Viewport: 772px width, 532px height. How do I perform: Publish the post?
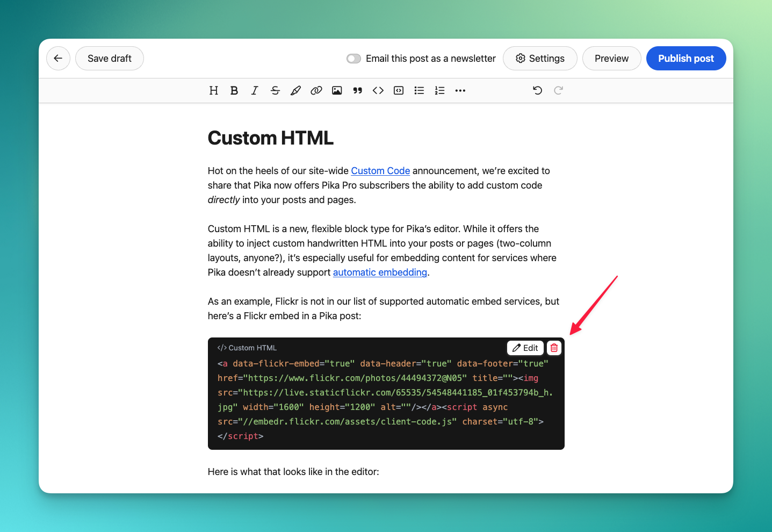pos(686,58)
